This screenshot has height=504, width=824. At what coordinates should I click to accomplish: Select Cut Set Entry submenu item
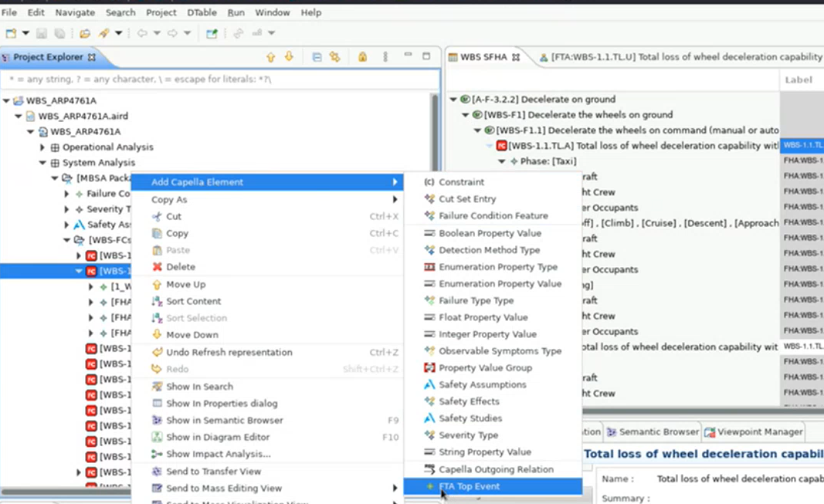[493, 198]
